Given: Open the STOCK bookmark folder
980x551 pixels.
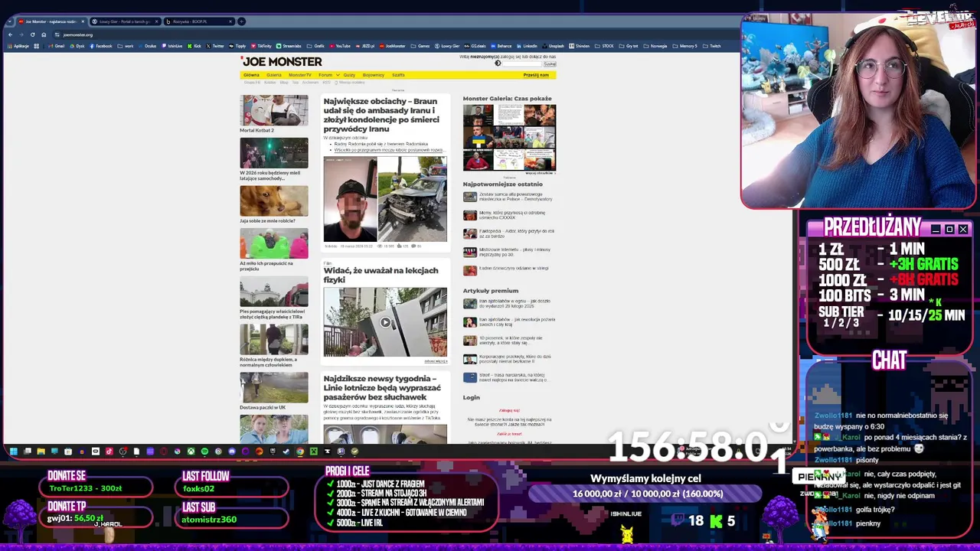Looking at the screenshot, I should click(604, 46).
